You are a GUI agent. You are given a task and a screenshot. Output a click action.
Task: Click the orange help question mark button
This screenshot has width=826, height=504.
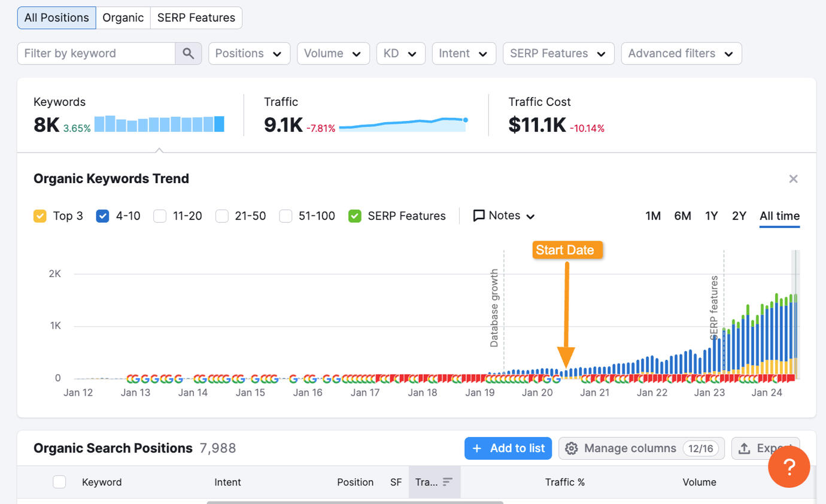pyautogui.click(x=788, y=467)
